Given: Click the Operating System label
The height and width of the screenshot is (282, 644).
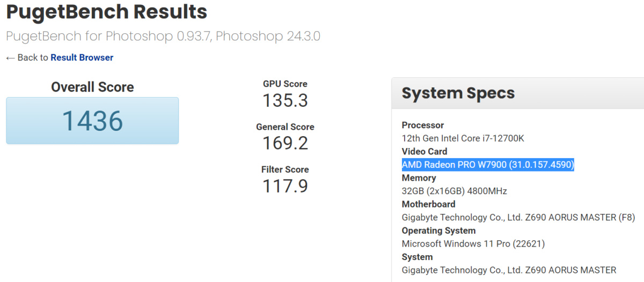Looking at the screenshot, I should (438, 231).
